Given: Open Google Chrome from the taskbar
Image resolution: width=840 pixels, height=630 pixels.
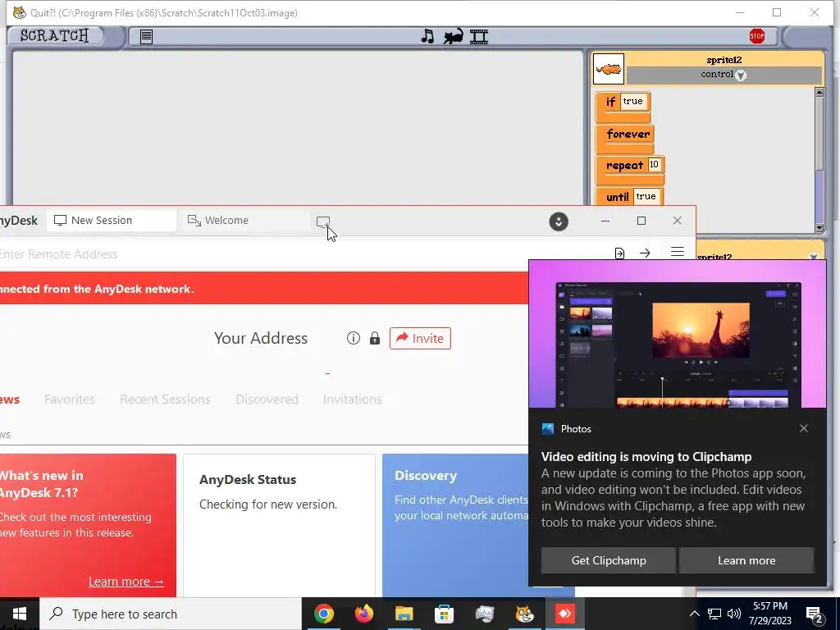Looking at the screenshot, I should coord(323,614).
